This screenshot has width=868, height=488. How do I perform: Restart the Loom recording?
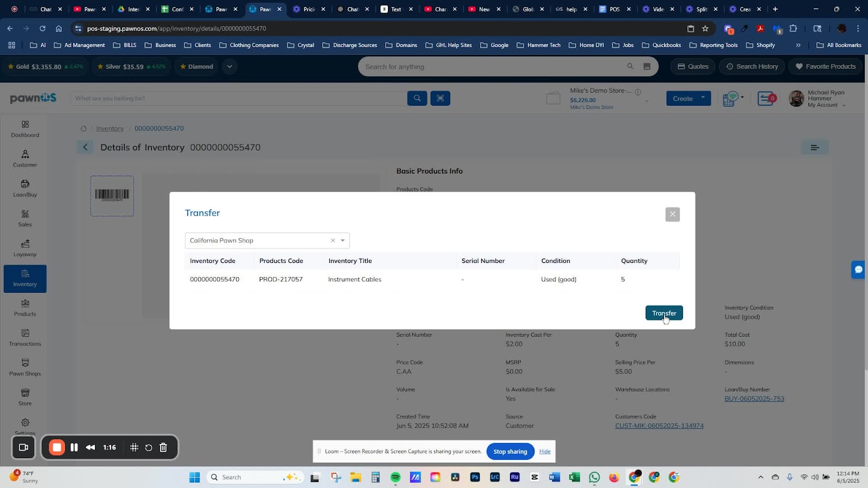pos(149,447)
